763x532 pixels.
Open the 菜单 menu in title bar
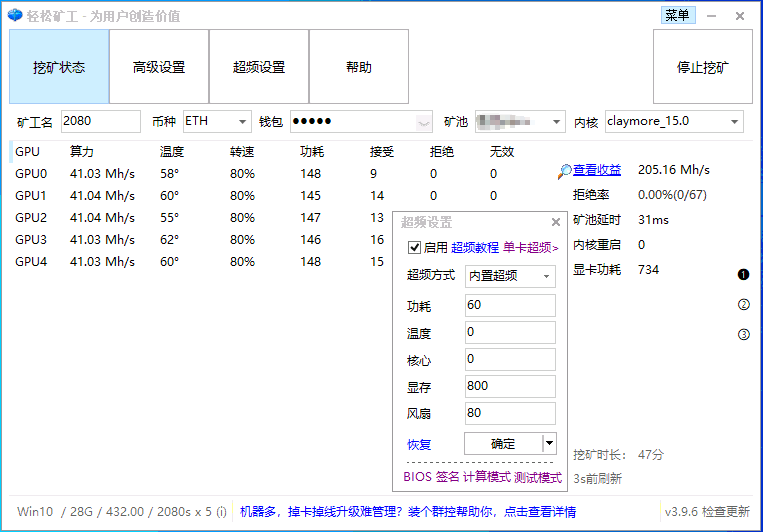[x=677, y=15]
